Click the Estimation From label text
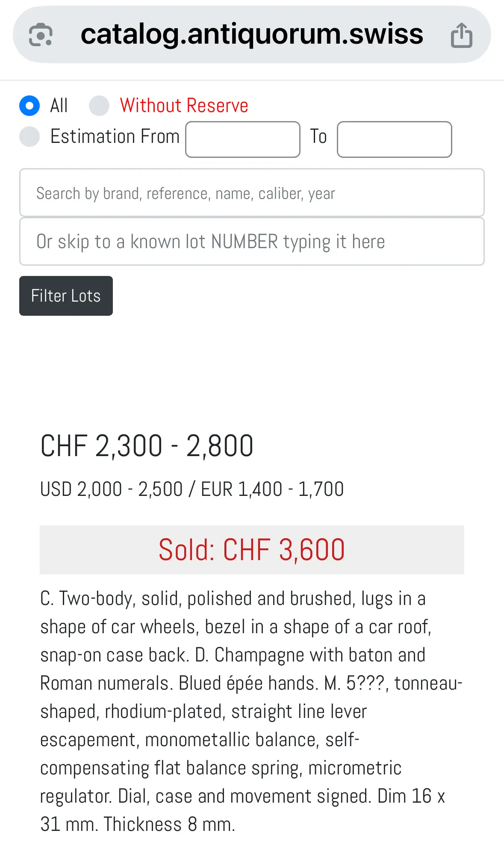The height and width of the screenshot is (857, 504). [x=115, y=136]
